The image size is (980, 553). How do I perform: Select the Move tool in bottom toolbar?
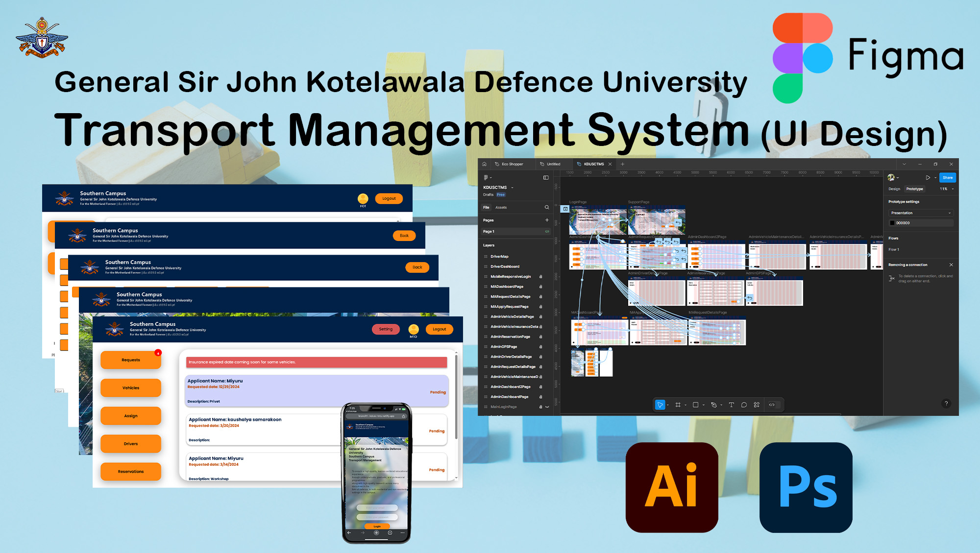(x=660, y=405)
